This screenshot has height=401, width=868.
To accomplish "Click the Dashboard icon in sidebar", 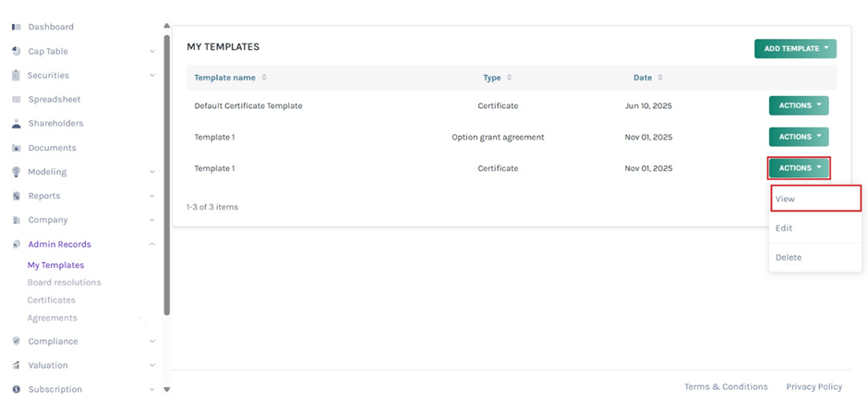I will pos(16,27).
